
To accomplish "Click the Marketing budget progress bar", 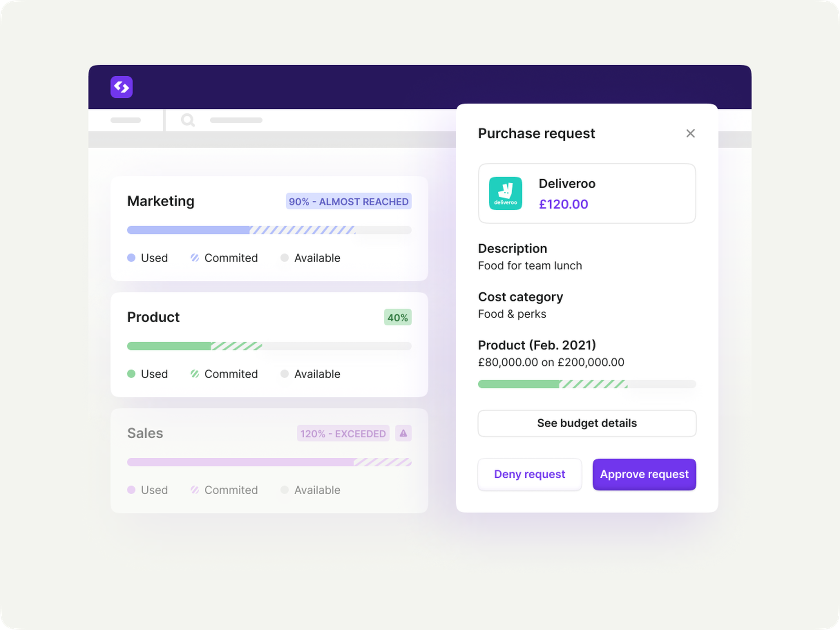I will 269,230.
